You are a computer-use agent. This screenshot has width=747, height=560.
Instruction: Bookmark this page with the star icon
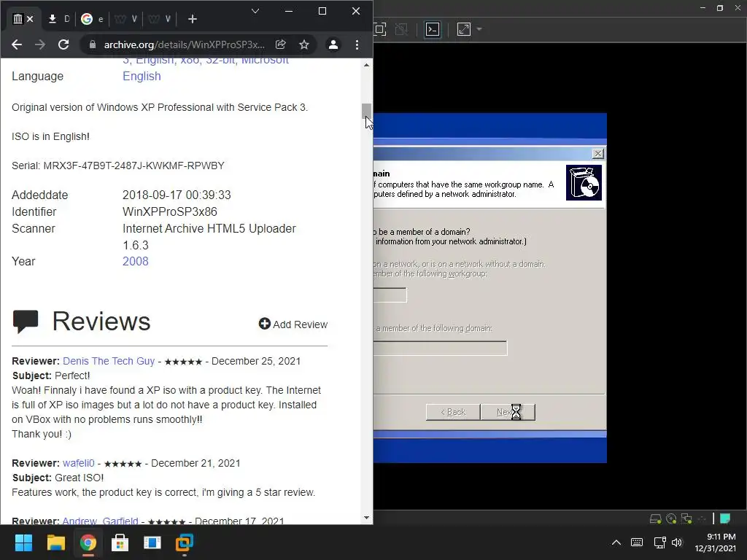(x=304, y=44)
